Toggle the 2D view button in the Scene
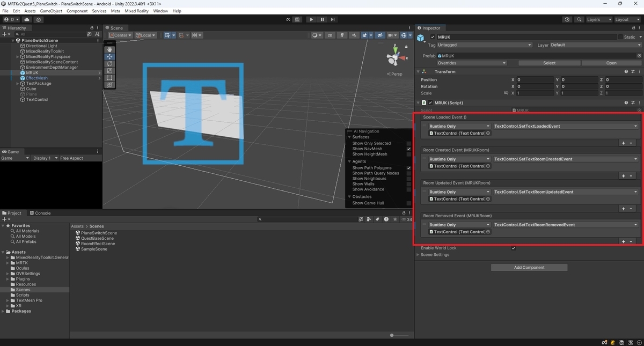Viewport: 644px width, 346px height. click(330, 35)
